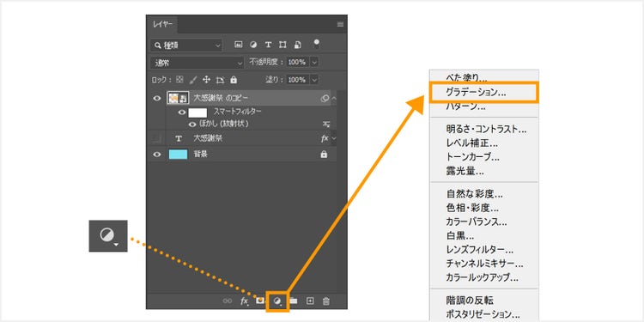Collapse smart filters on 大感謝祭 のコピー
The width and height of the screenshot is (644, 322).
point(334,98)
